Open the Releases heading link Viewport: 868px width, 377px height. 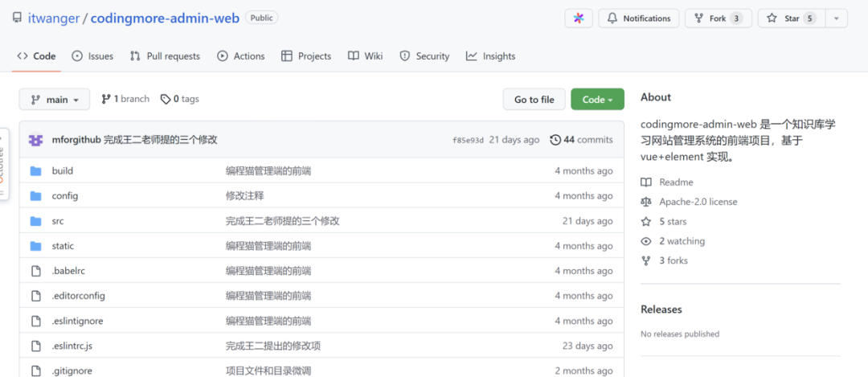[x=661, y=309]
